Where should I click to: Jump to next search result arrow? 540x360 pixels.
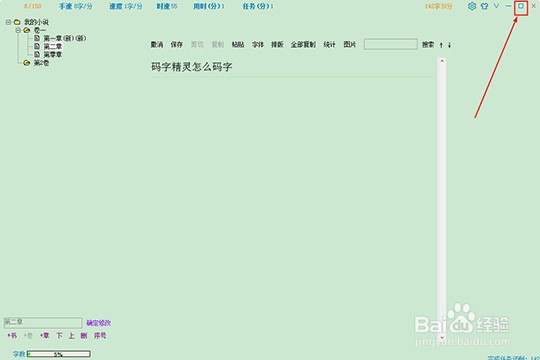pyautogui.click(x=449, y=45)
